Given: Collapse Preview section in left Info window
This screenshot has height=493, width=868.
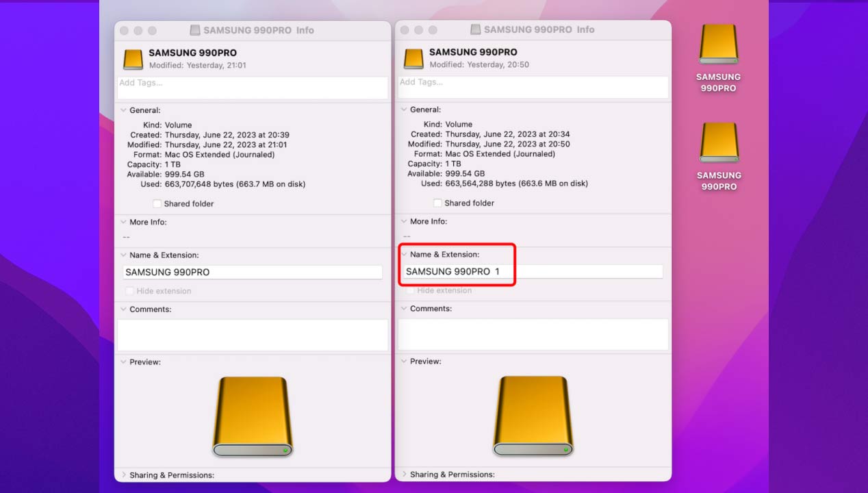Looking at the screenshot, I should click(123, 362).
